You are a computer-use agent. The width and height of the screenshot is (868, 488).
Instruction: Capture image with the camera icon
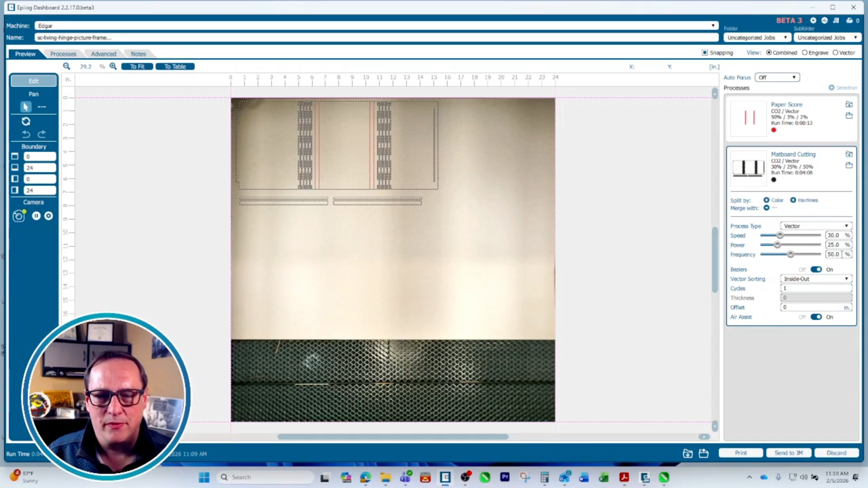(19, 216)
